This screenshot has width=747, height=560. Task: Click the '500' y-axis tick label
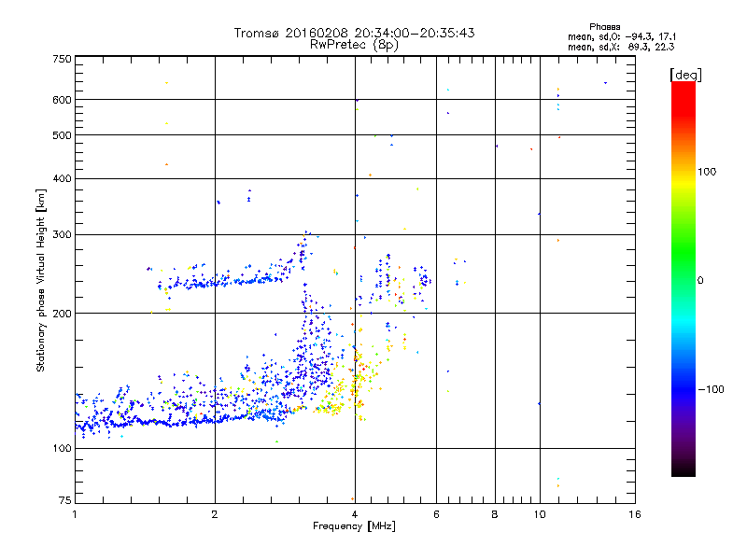pyautogui.click(x=63, y=135)
